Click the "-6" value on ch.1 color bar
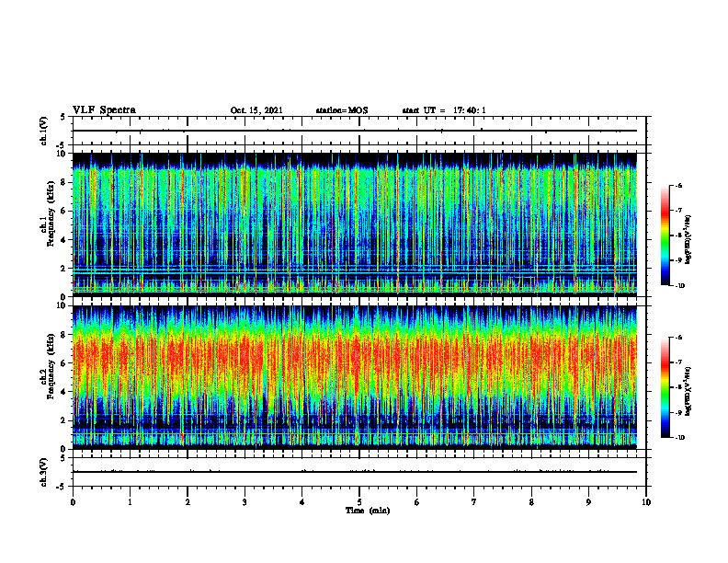728x563 pixels. tap(678, 186)
